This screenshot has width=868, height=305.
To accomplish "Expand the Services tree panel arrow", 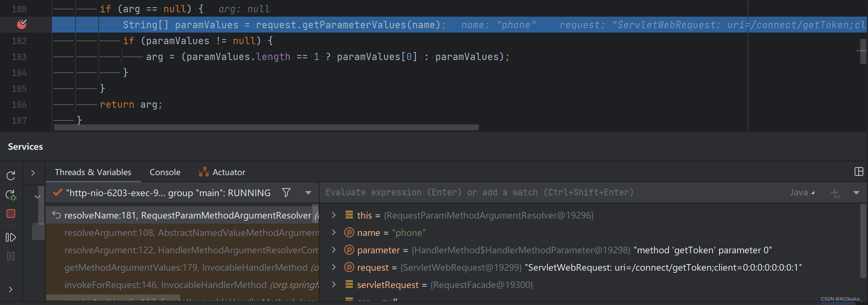I will [33, 173].
